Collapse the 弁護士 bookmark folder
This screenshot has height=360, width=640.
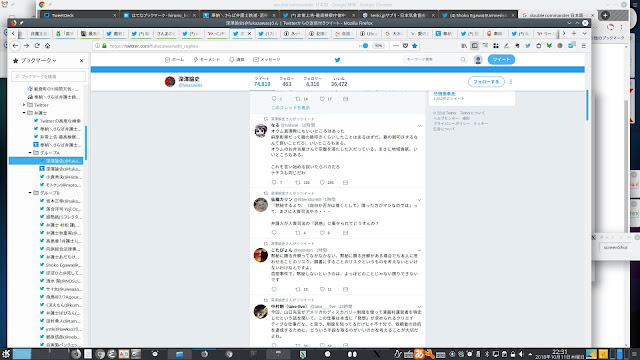(24, 113)
